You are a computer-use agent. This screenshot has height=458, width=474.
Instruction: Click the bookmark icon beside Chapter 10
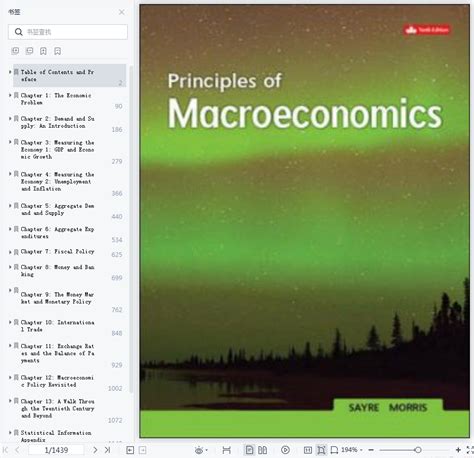[16, 322]
